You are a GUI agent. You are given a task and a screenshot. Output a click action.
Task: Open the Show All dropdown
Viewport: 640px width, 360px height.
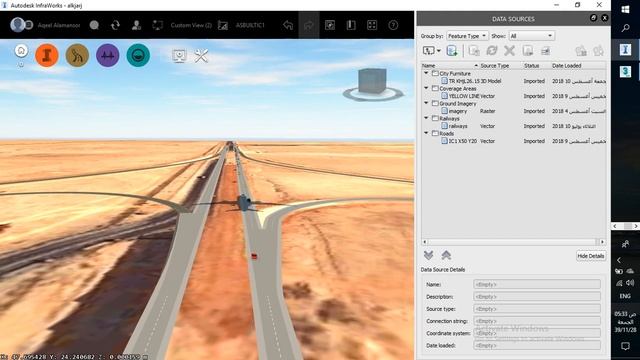pos(531,36)
